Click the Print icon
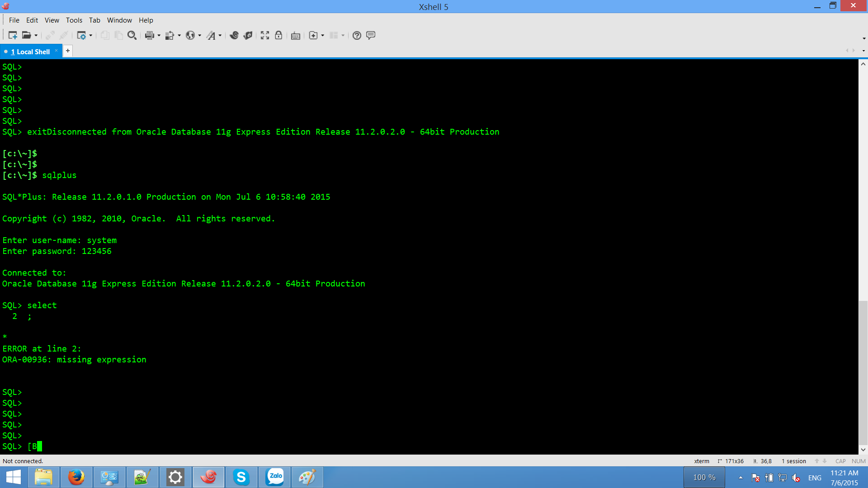868x488 pixels. [x=150, y=35]
